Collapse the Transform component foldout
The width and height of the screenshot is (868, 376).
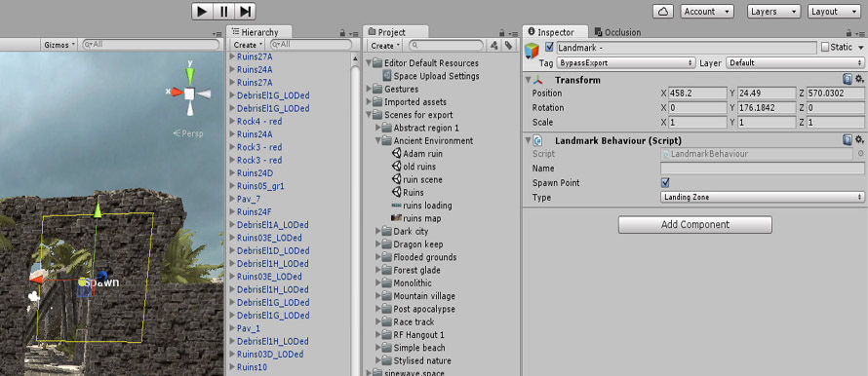coord(528,80)
